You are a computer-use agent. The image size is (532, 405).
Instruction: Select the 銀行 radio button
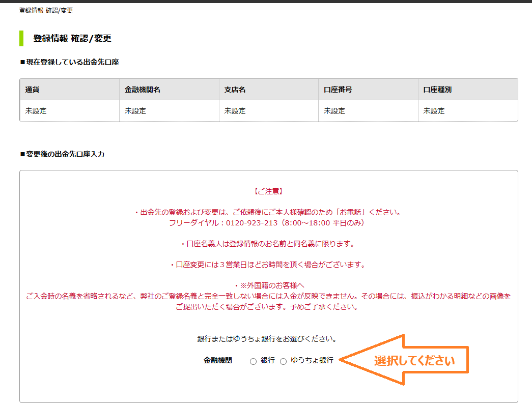(x=253, y=362)
